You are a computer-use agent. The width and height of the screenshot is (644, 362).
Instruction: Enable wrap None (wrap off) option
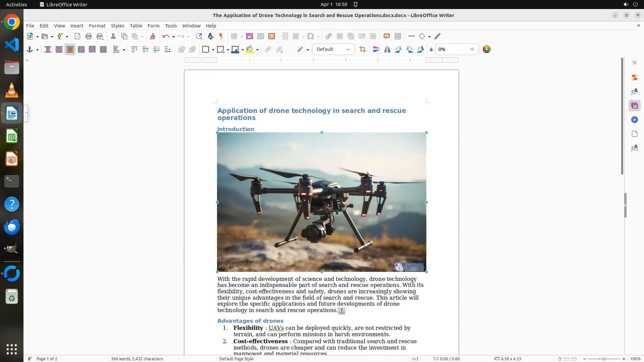tap(48, 50)
